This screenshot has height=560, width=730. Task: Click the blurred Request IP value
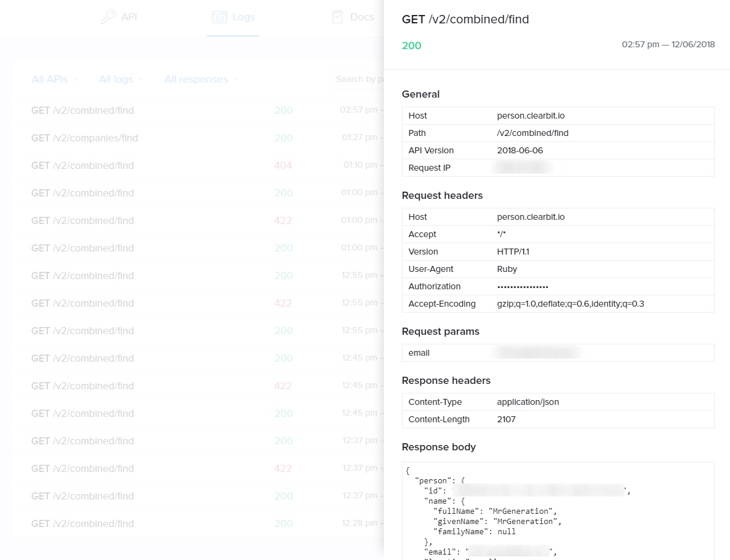coord(522,168)
